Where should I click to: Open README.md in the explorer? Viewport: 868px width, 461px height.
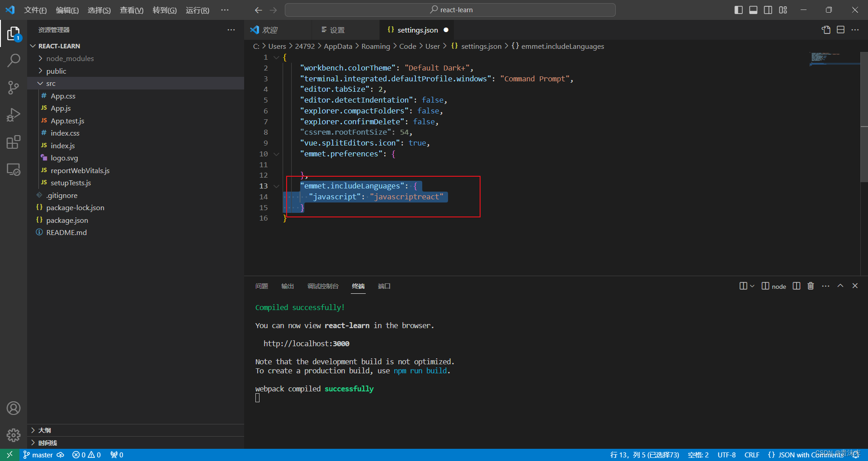[136, 232]
